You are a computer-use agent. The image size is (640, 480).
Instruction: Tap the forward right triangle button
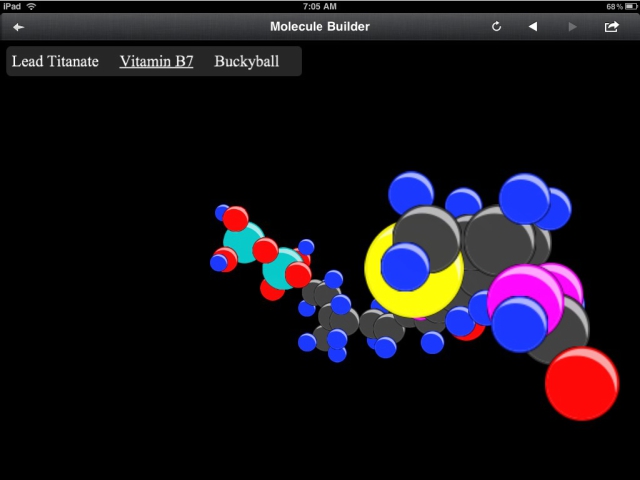point(572,27)
